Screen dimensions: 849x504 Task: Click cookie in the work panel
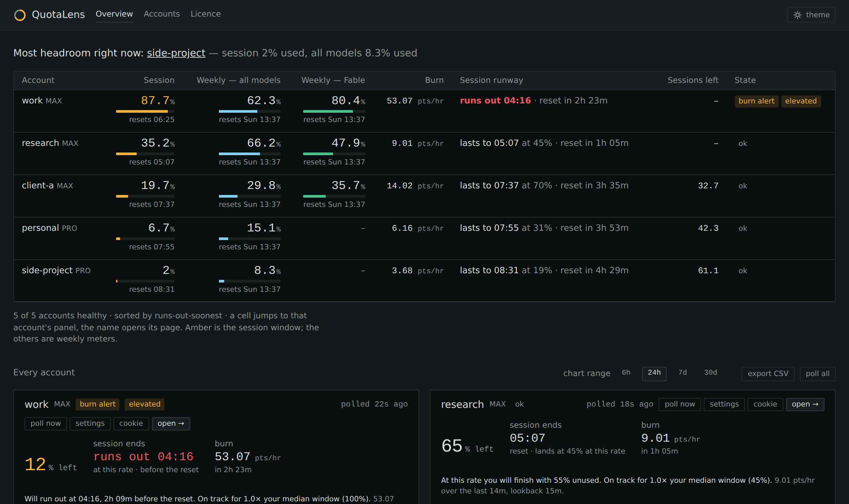pos(131,423)
